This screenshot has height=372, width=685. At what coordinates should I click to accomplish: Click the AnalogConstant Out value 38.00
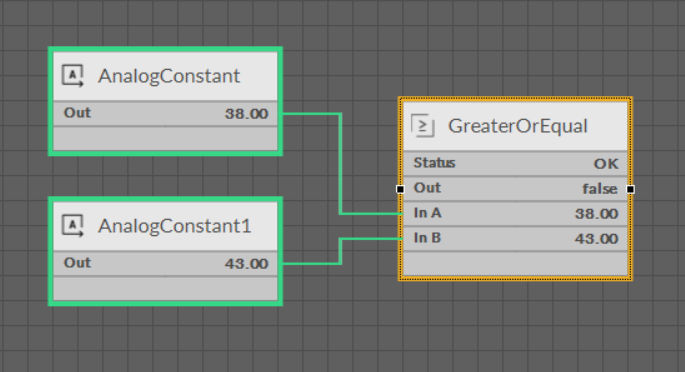246,114
